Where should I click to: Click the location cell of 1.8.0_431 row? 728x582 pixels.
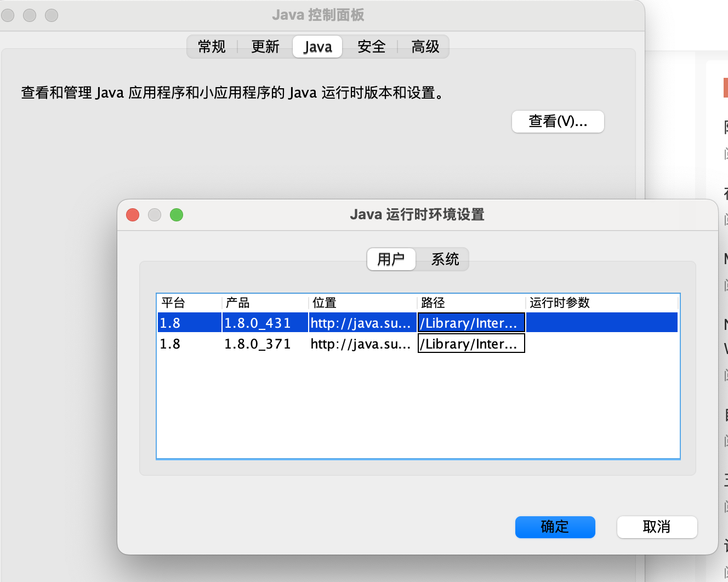(363, 323)
